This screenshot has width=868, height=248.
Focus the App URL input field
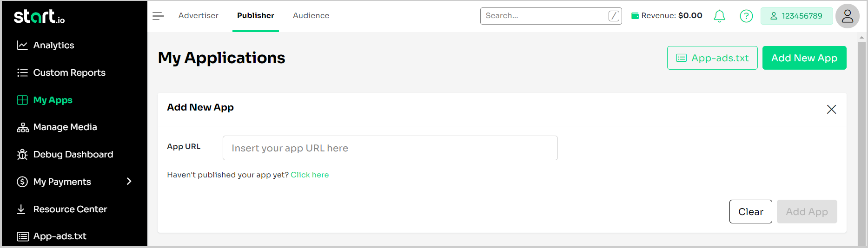(390, 148)
